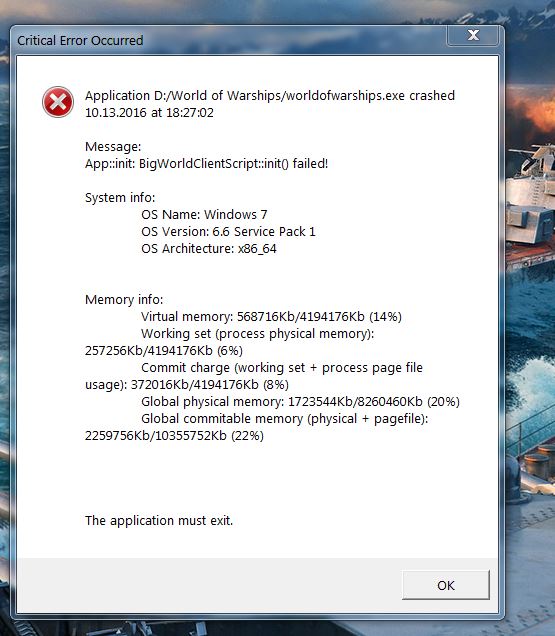Click the 'Working set (process physical memory)' label

click(x=258, y=333)
